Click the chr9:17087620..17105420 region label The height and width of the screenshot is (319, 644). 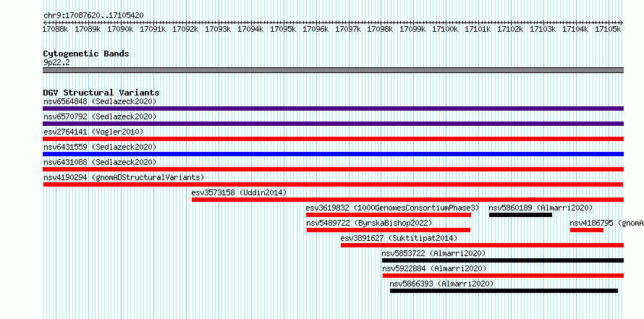93,16
